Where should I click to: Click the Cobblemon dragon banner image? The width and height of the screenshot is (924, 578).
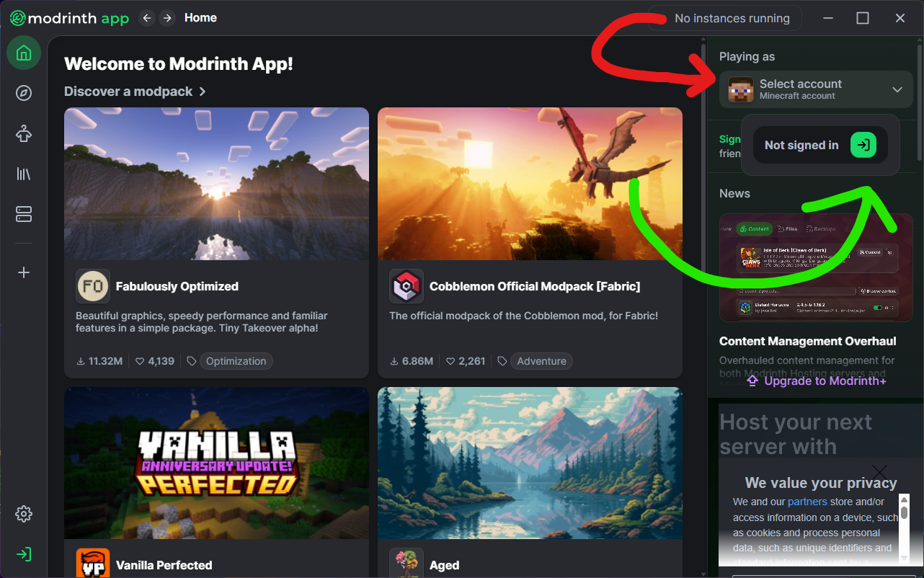coord(530,184)
